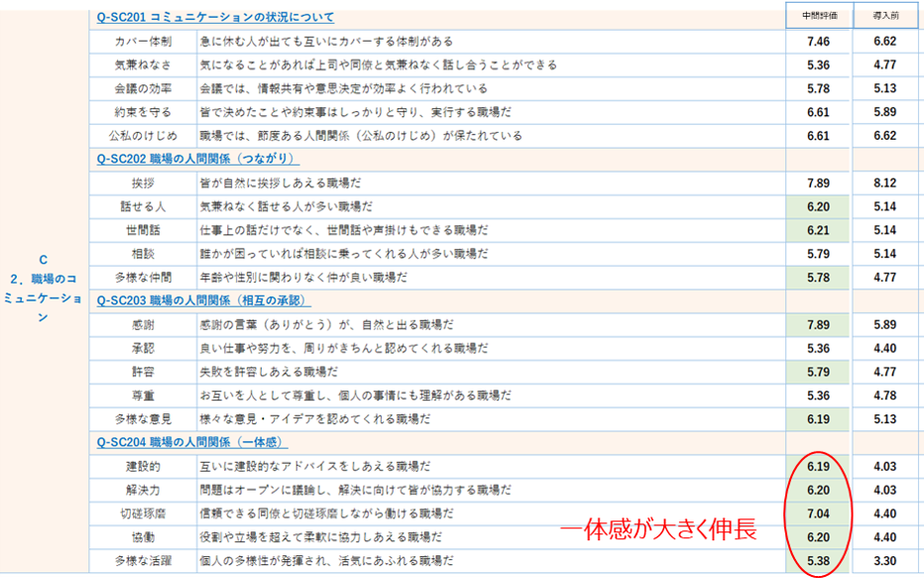The width and height of the screenshot is (924, 578).
Task: Click the highlighted 5.79 value for 許容
Action: (819, 372)
